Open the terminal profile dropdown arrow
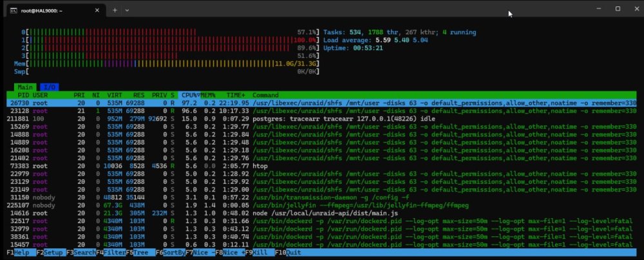The width and height of the screenshot is (644, 260). point(127,10)
